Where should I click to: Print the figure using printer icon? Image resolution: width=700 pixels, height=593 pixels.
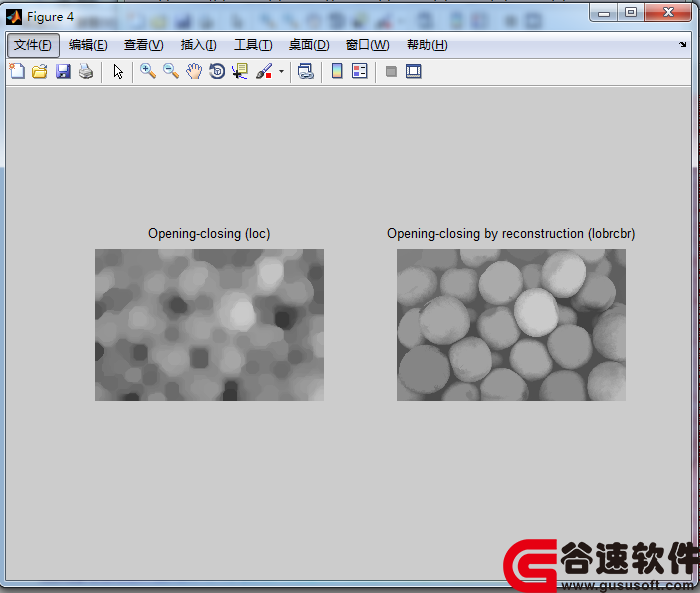pyautogui.click(x=86, y=71)
